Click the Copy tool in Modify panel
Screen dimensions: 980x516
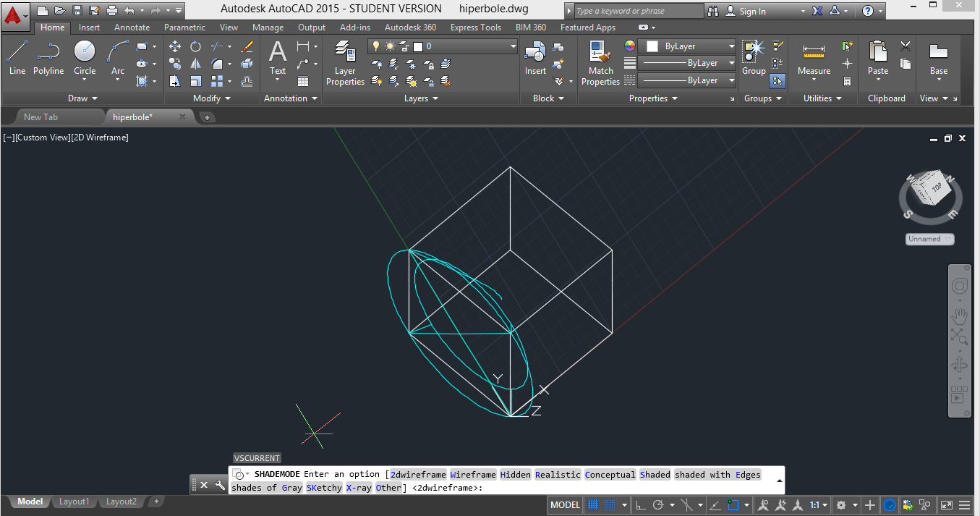175,64
